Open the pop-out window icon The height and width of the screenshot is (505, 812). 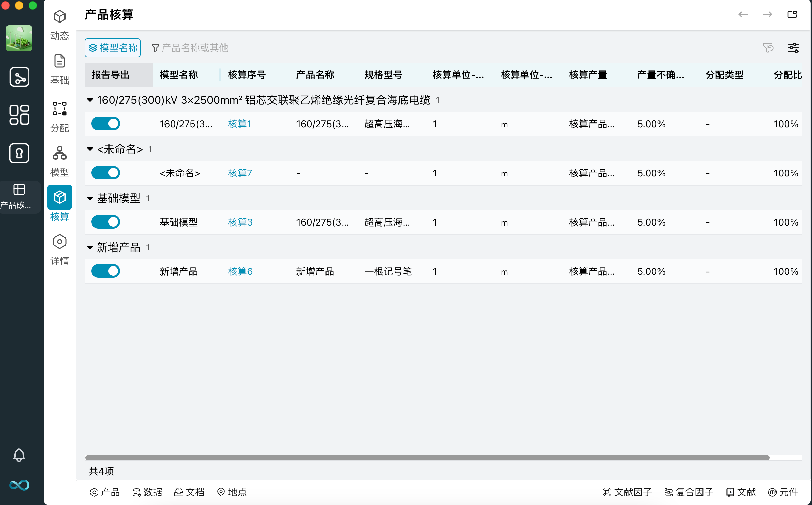point(792,14)
